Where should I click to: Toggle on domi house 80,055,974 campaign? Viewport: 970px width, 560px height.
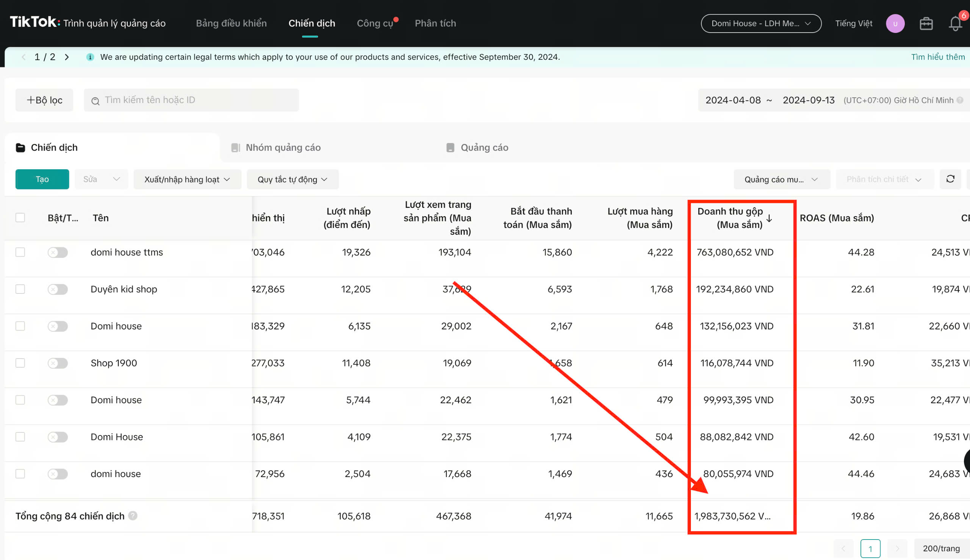pyautogui.click(x=58, y=474)
